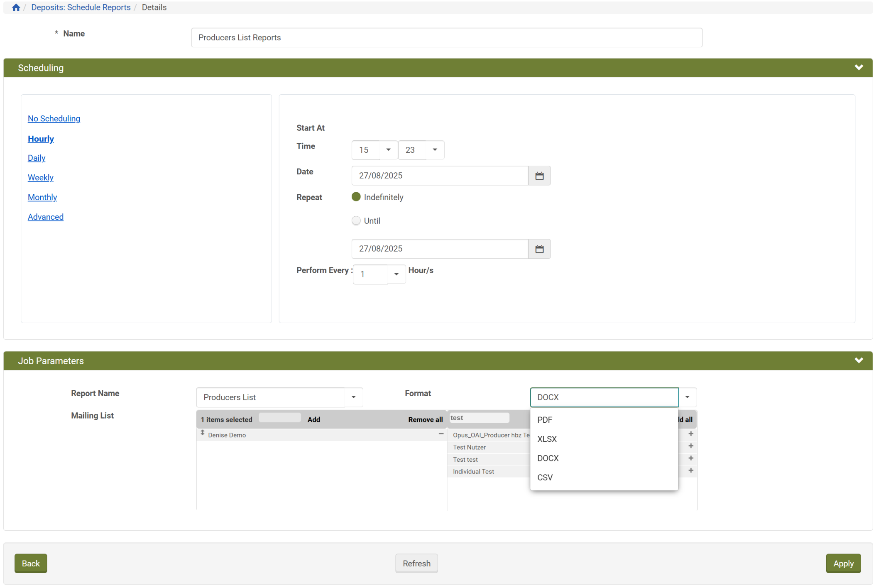Click inside the Name field
The width and height of the screenshot is (876, 588).
(446, 37)
